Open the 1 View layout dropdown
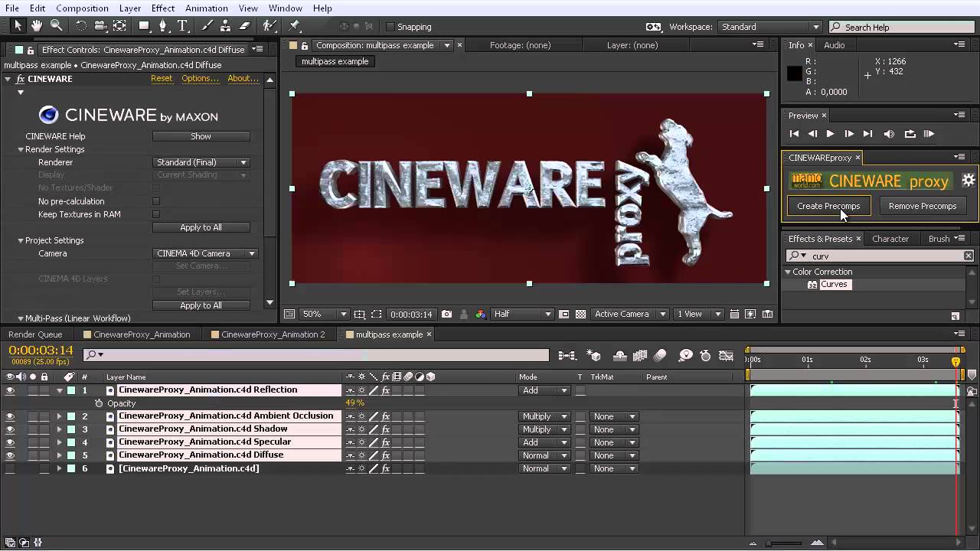The image size is (980, 551). pos(699,314)
